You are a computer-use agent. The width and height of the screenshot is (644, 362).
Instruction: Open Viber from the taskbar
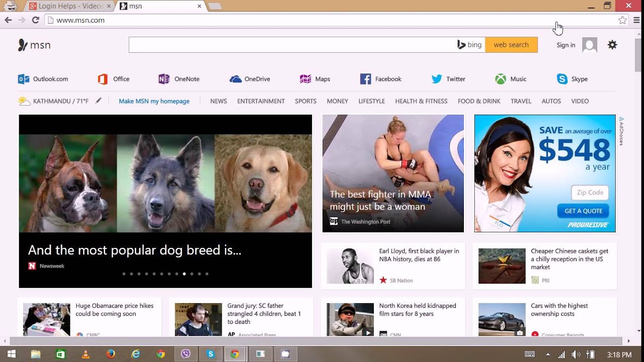click(186, 354)
